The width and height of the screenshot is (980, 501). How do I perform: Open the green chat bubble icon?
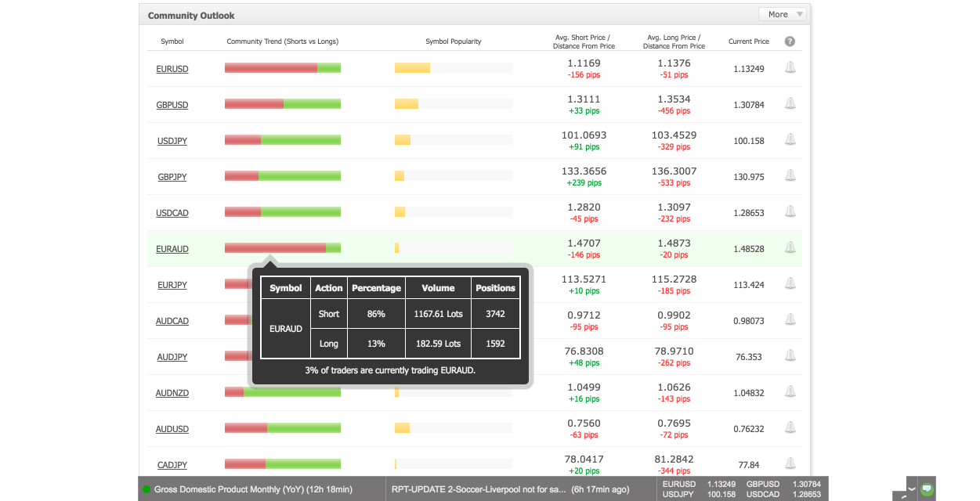(x=927, y=488)
